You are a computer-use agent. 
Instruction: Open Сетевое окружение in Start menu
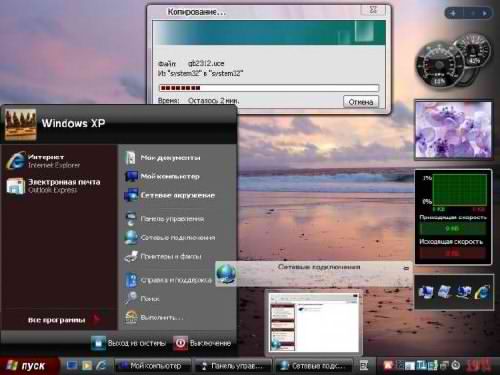[x=170, y=195]
